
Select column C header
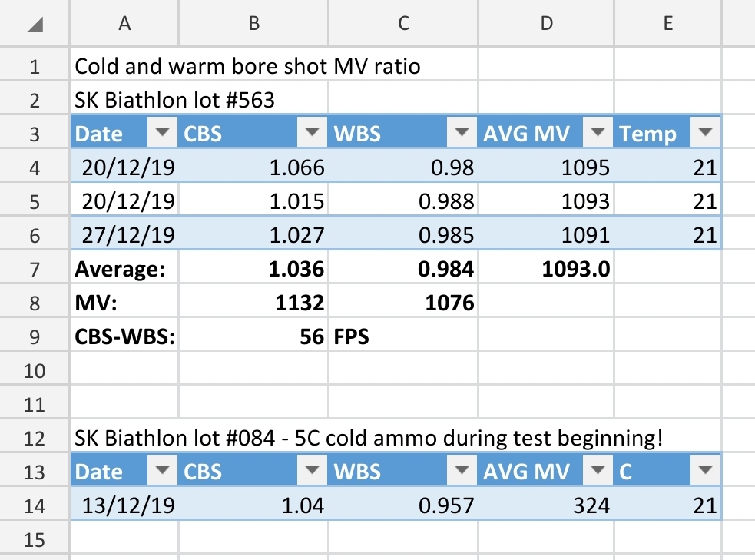click(403, 22)
